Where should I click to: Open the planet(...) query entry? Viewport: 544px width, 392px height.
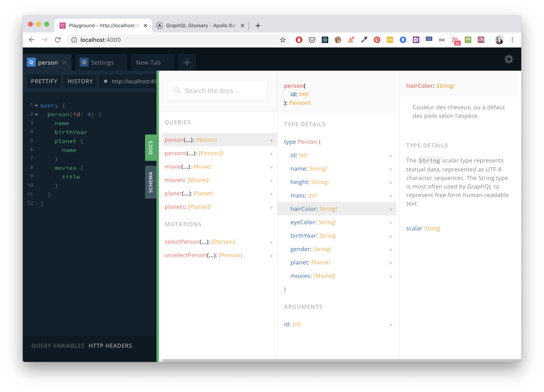218,193
